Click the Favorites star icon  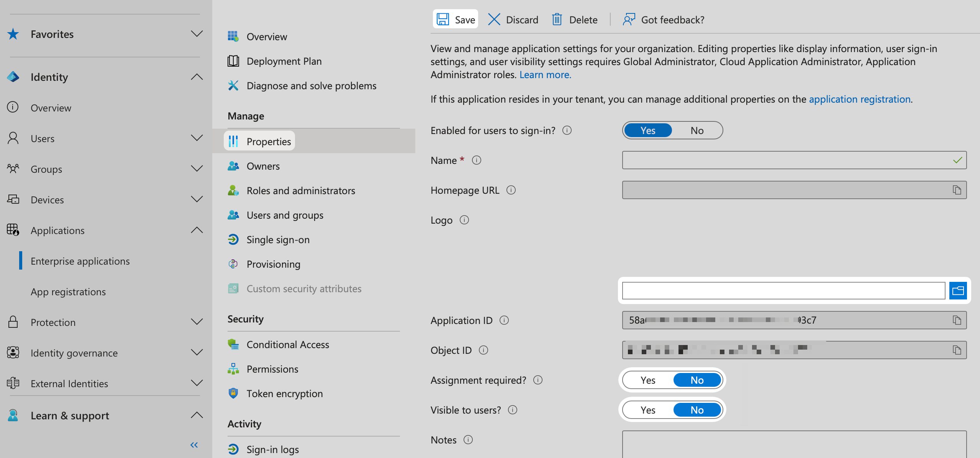point(13,34)
